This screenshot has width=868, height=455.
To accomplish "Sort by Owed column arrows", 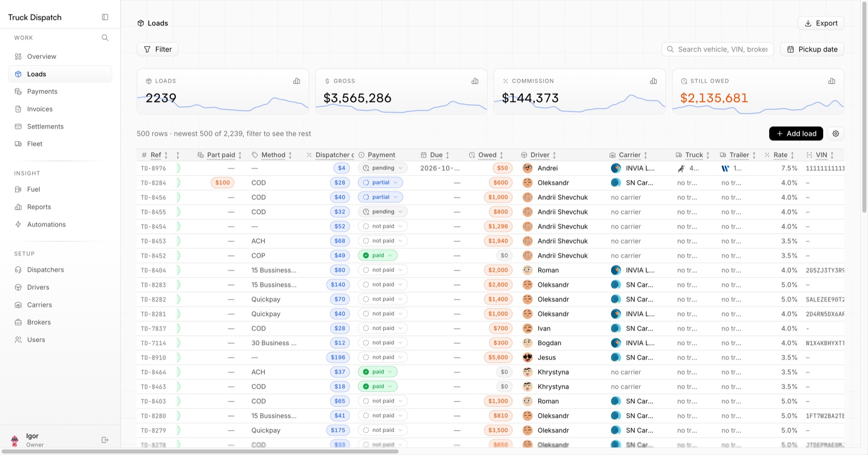I will point(502,155).
